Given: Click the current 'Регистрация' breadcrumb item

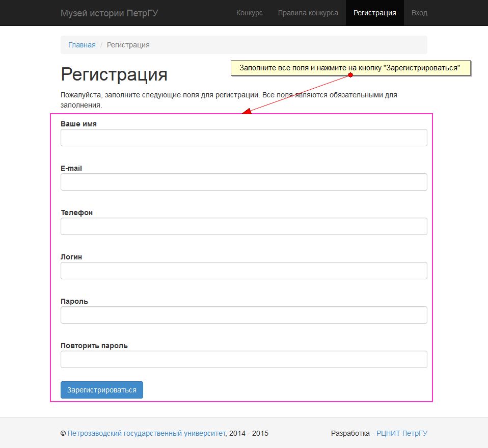Looking at the screenshot, I should [128, 45].
